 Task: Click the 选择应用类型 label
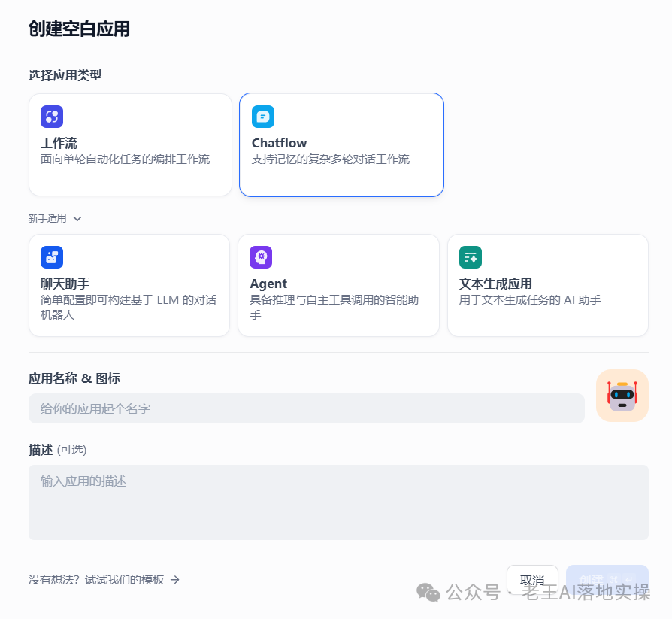coord(65,75)
